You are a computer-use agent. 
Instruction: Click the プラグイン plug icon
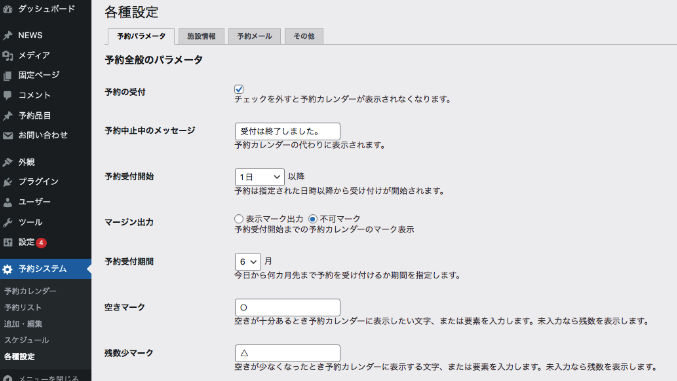[8, 182]
